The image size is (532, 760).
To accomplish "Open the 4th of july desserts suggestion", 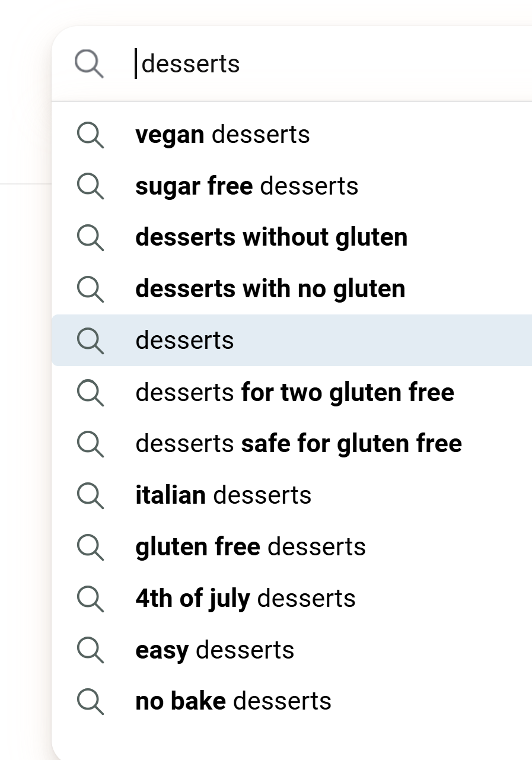I will 292,598.
